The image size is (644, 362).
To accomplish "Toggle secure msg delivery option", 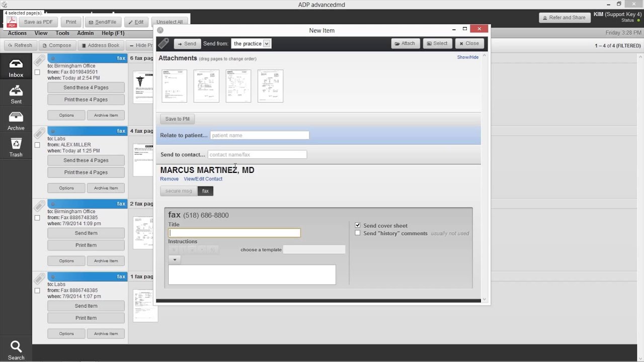I will (179, 191).
